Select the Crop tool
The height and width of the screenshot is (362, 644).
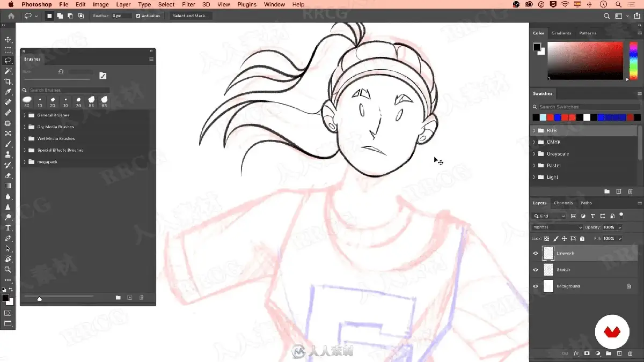(x=8, y=82)
